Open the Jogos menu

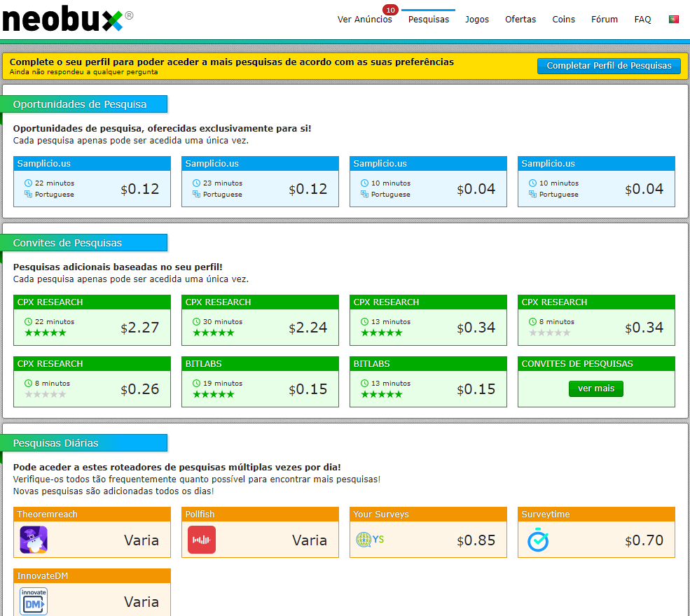477,20
